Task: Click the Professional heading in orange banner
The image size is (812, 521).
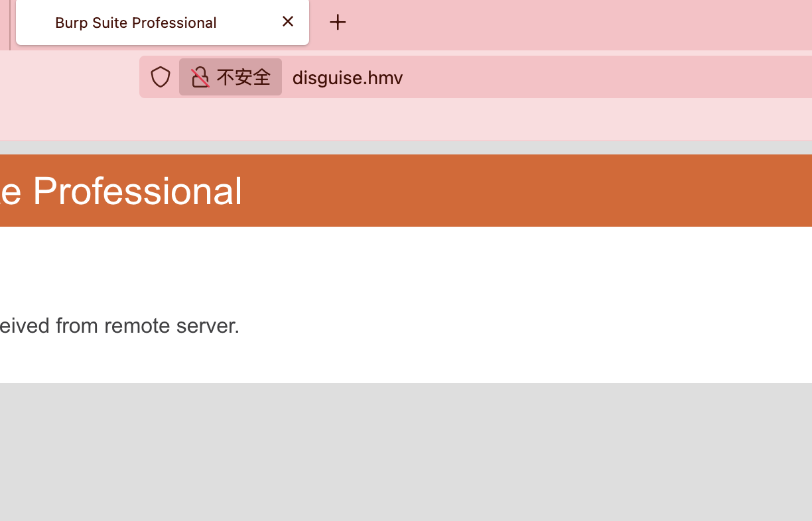Action: pyautogui.click(x=137, y=191)
